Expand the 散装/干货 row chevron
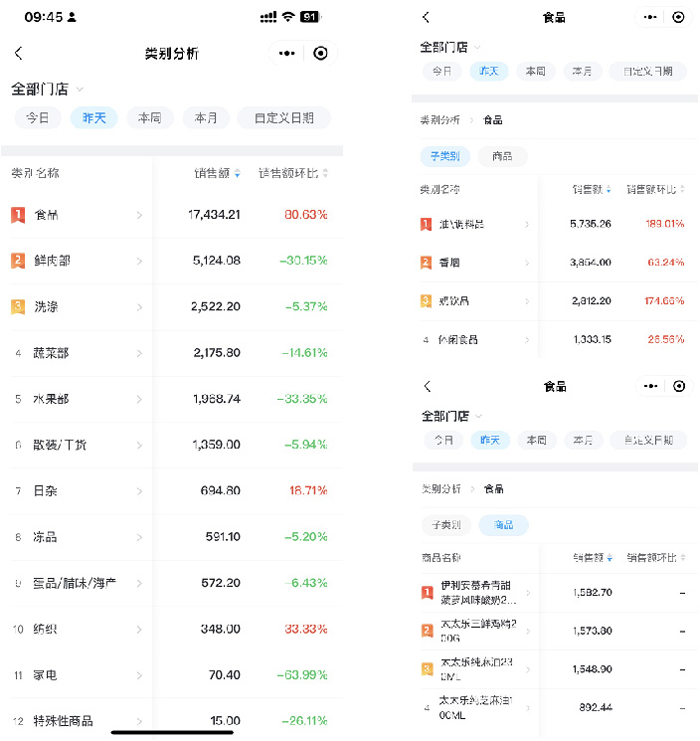Screen dimensions: 700x741 (x=139, y=446)
